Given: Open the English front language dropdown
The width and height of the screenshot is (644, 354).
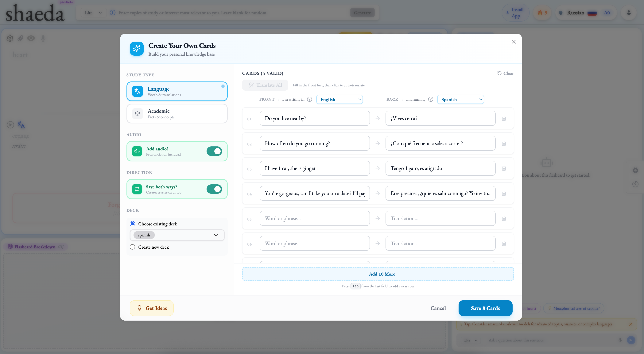Looking at the screenshot, I should (339, 99).
